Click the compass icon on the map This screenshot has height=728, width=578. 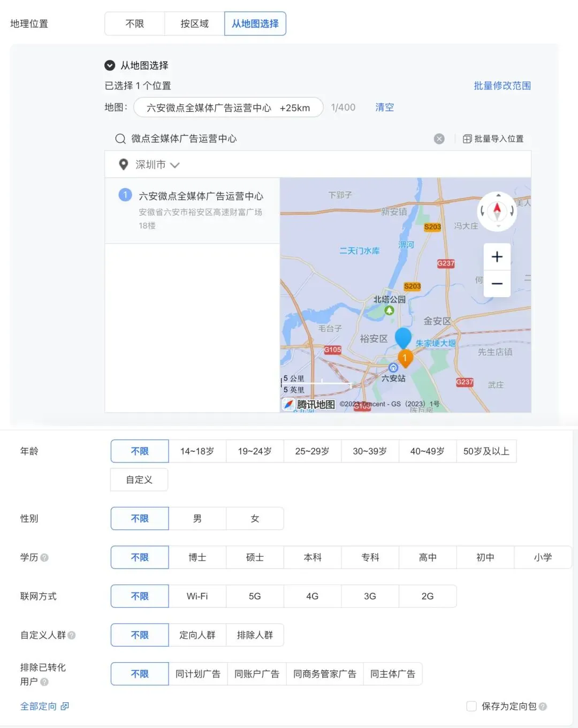tap(497, 211)
